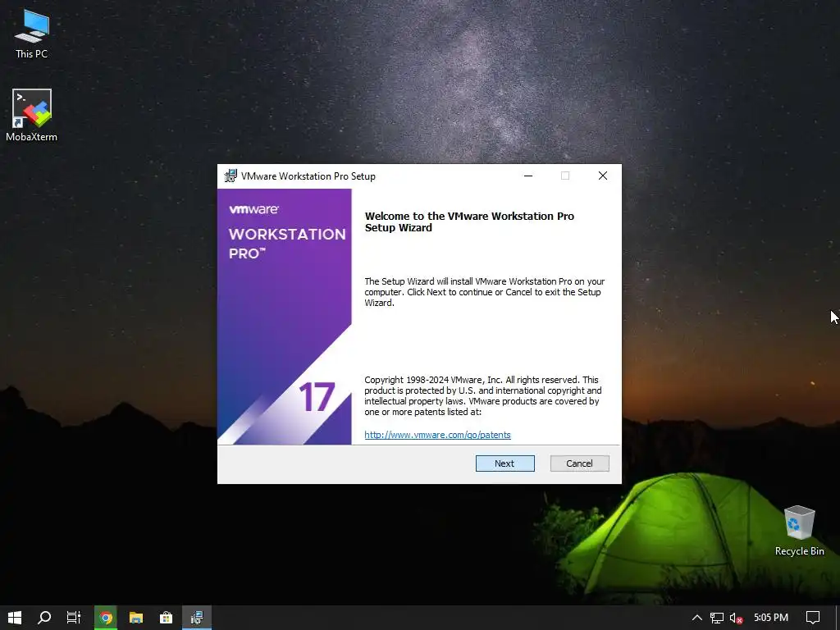Click the VMware installer icon in title bar
Image resolution: width=840 pixels, height=630 pixels.
tap(231, 176)
